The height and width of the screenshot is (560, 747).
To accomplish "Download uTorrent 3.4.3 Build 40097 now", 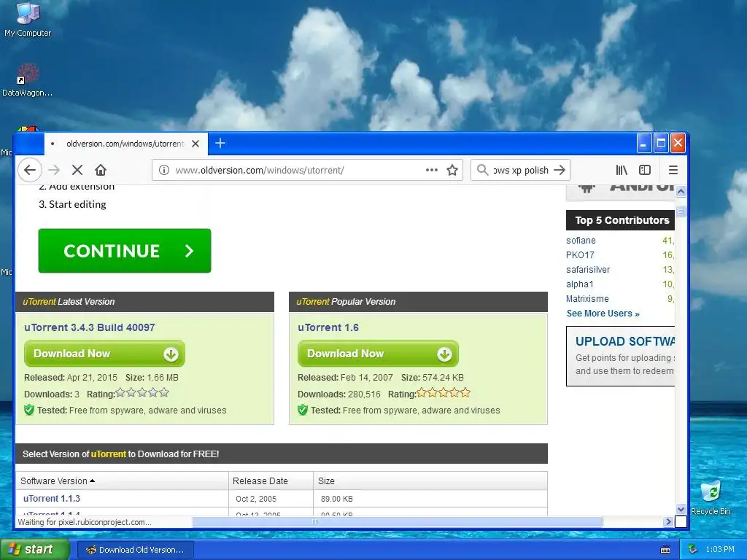I will coord(104,354).
